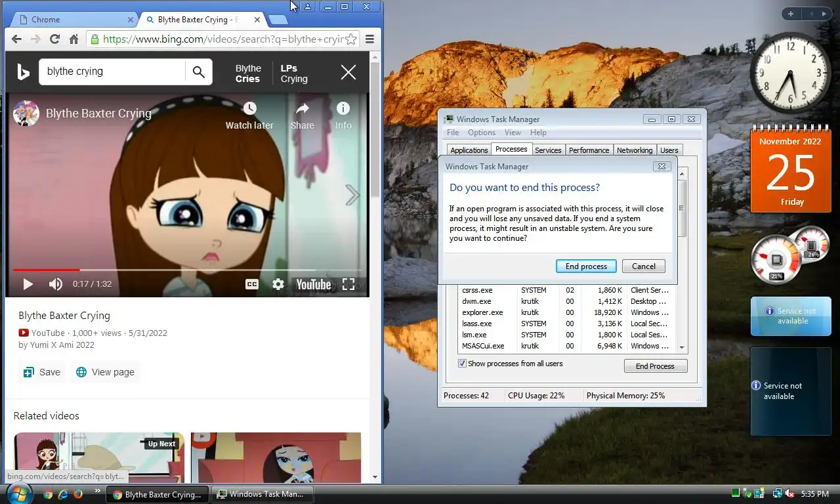Click the 'End Process' button below list
Image resolution: width=840 pixels, height=504 pixels.
pyautogui.click(x=655, y=366)
